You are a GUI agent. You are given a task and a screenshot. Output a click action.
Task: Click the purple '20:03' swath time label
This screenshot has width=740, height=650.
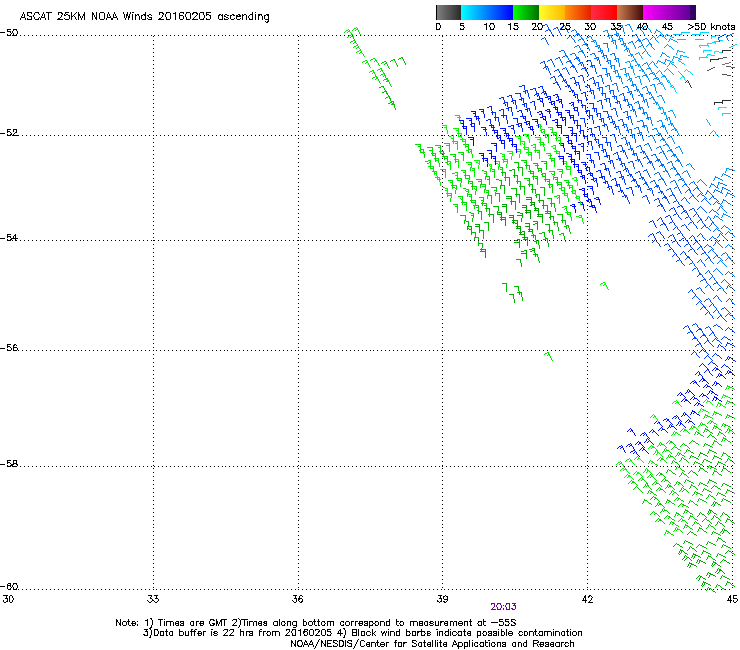click(504, 607)
